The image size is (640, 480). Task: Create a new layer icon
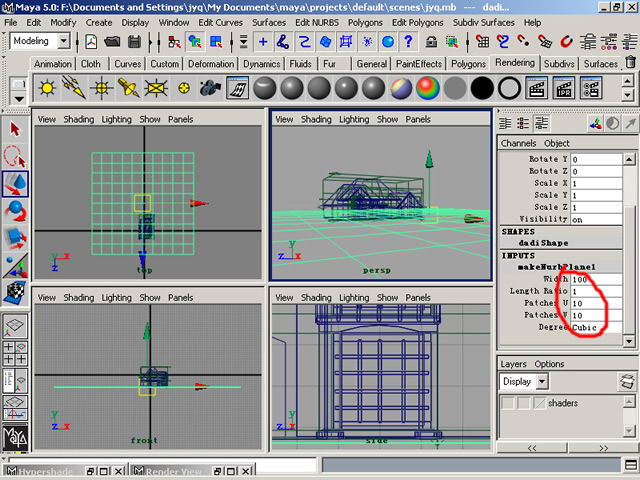(x=627, y=382)
